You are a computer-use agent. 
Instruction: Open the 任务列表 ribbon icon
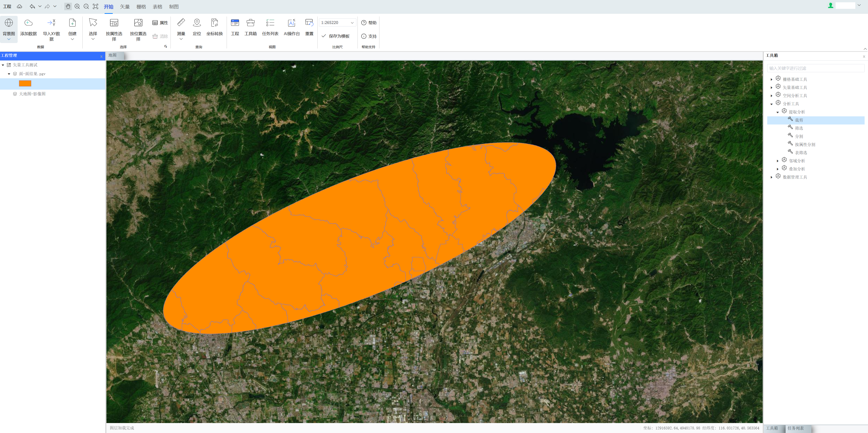(x=270, y=23)
